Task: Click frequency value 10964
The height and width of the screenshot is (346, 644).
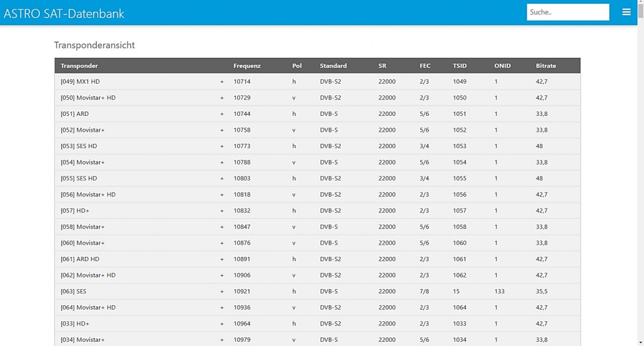Action: [x=242, y=323]
